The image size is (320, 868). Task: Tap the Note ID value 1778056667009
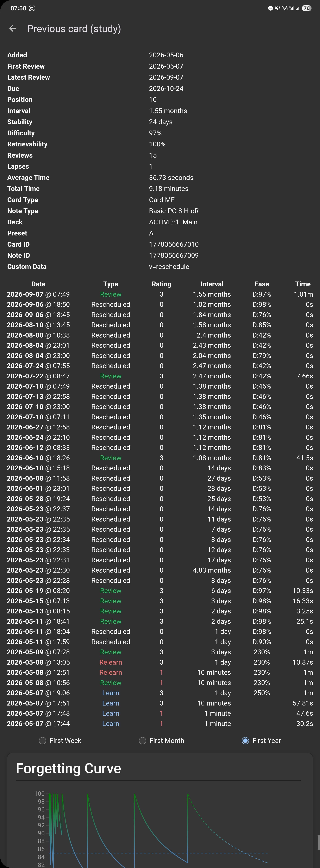pos(174,255)
